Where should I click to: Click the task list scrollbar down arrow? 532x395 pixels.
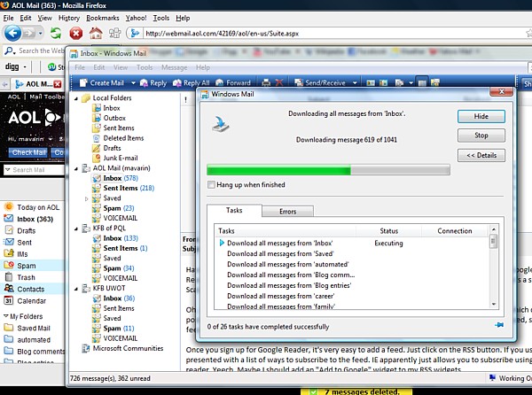(494, 304)
